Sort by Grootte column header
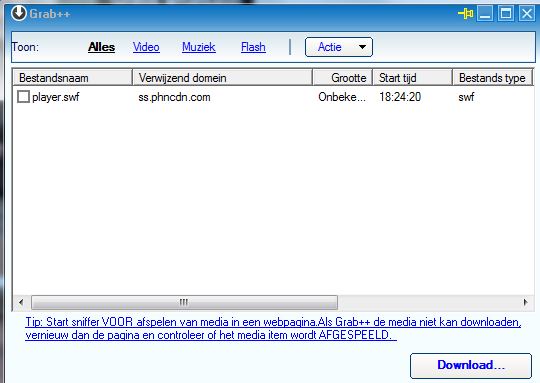This screenshot has width=540, height=383. pyautogui.click(x=343, y=78)
